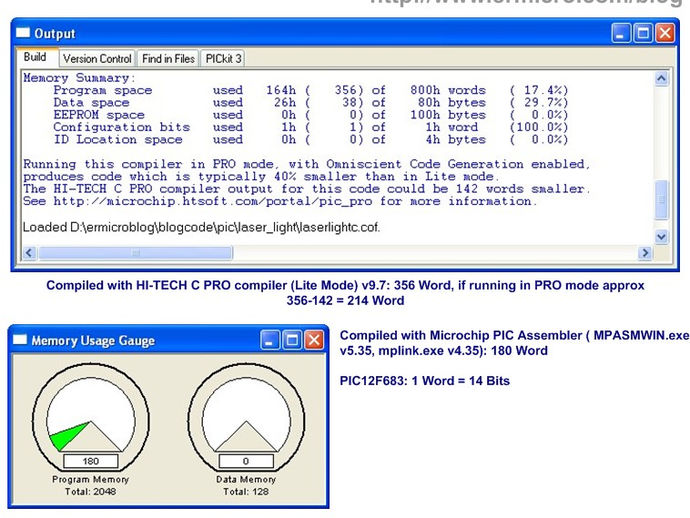Click the vertical scrollbar thumb in Output
Viewport: 690px width, 518px height.
661,199
